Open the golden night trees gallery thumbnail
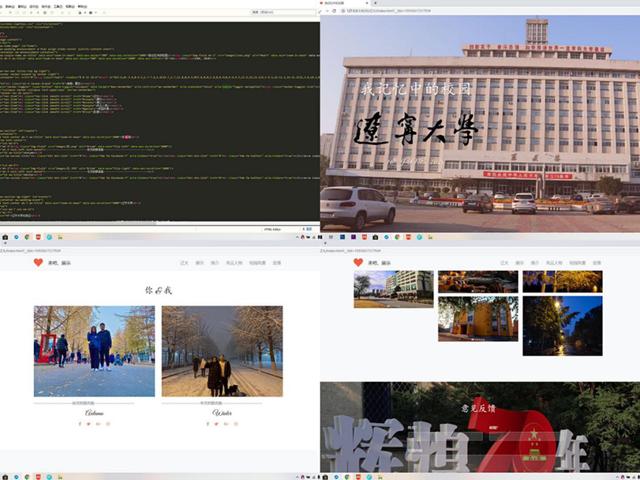 (562, 282)
